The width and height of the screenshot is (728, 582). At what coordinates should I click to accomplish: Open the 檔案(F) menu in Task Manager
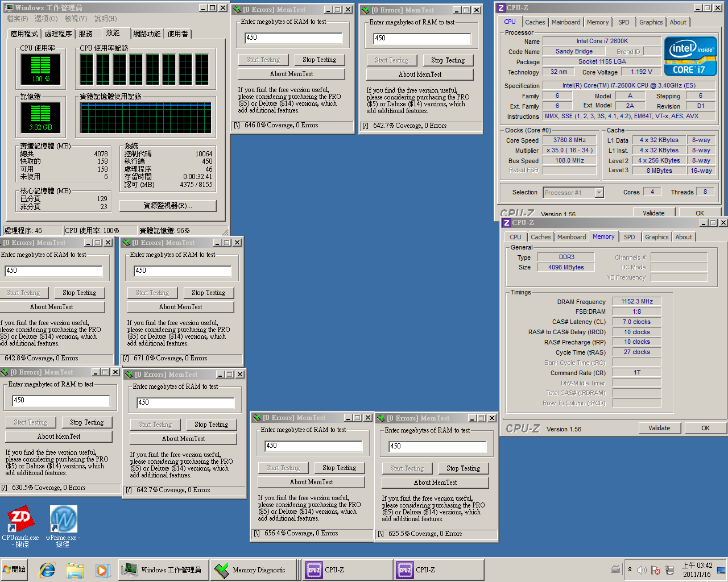coord(18,19)
